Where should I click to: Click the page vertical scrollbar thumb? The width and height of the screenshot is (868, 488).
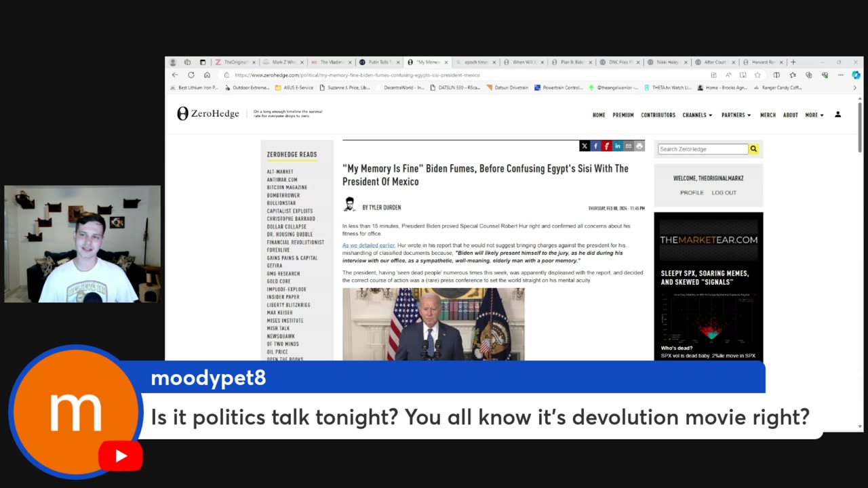[861, 127]
